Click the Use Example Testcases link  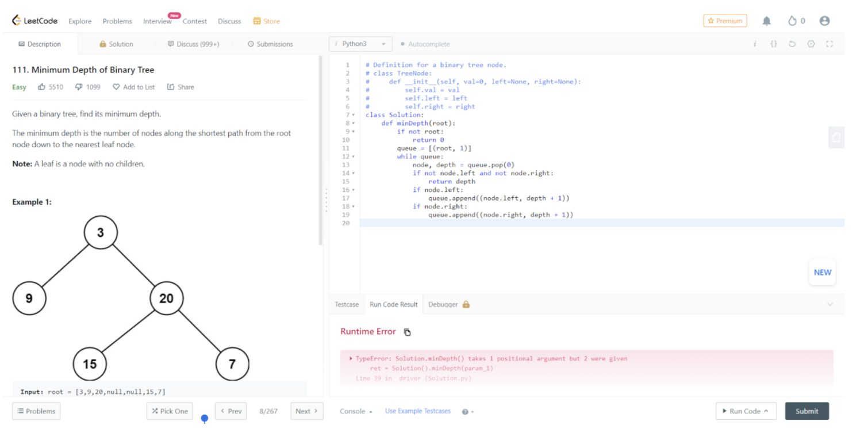click(x=418, y=411)
